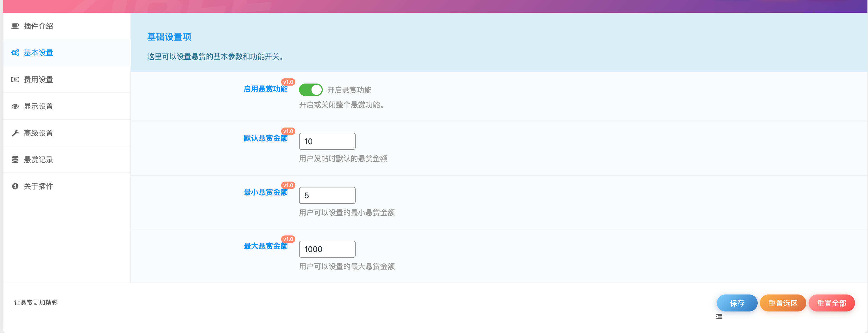This screenshot has height=333, width=868.
Task: Click the banknote icon beside 费用设置
Action: (x=14, y=79)
